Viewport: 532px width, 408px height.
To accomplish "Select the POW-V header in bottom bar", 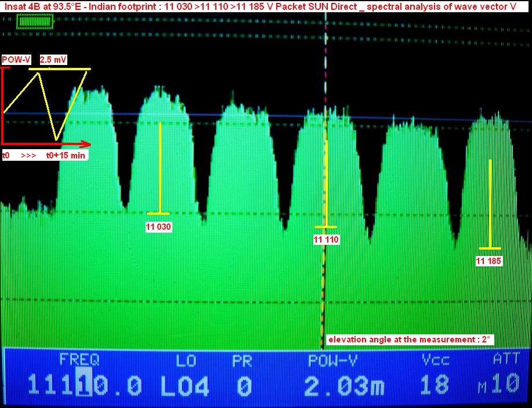I will pos(332,360).
